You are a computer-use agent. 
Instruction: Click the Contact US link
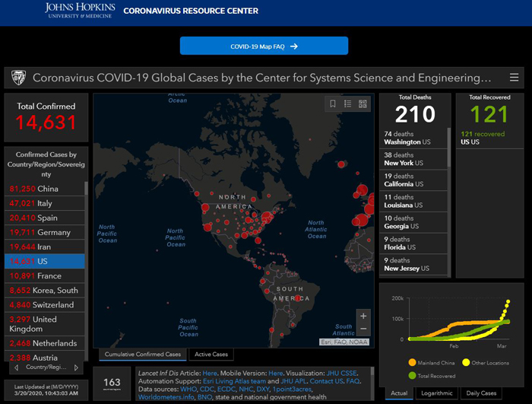pos(326,381)
